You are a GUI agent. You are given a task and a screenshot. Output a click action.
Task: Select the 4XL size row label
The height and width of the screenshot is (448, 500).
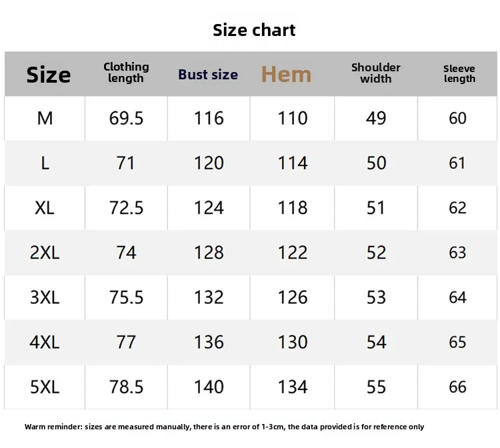click(x=45, y=342)
